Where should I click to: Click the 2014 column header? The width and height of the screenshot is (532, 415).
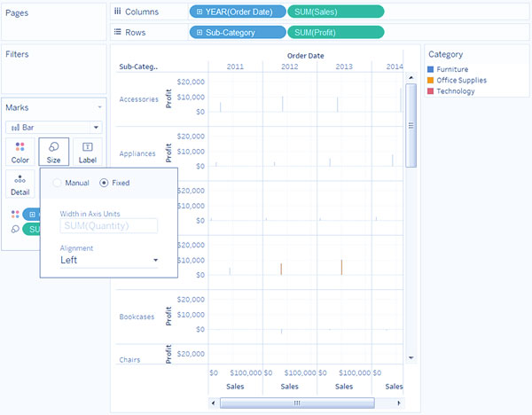(395, 67)
